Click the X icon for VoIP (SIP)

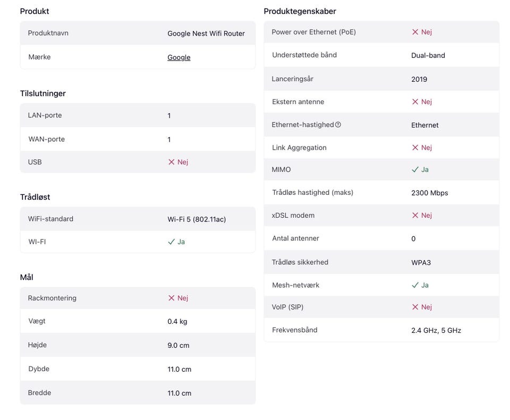point(415,307)
